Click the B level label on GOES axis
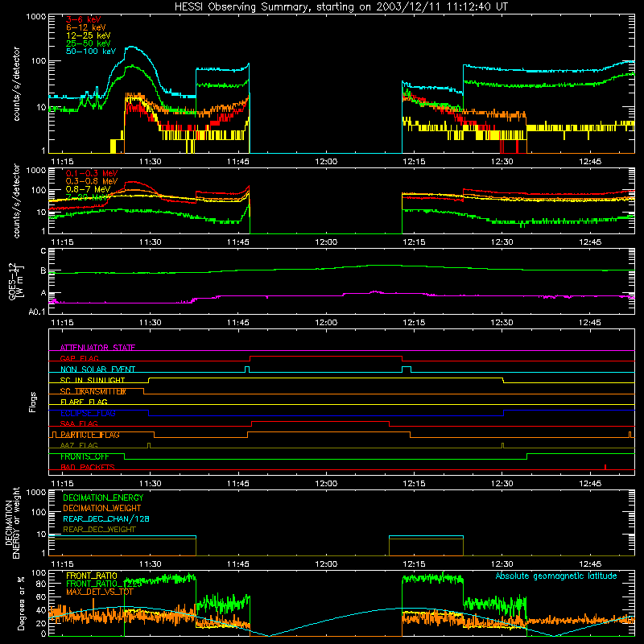This screenshot has height=644, width=644. [x=43, y=270]
